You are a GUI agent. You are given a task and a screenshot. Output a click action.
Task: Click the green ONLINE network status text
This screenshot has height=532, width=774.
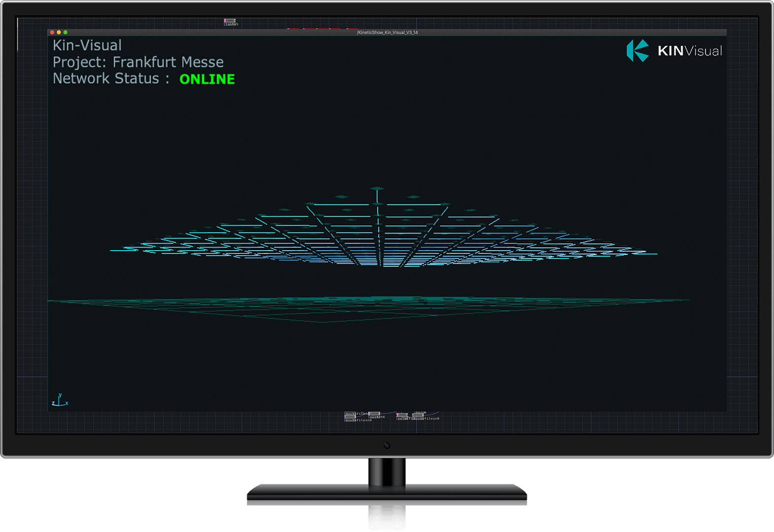coord(207,79)
